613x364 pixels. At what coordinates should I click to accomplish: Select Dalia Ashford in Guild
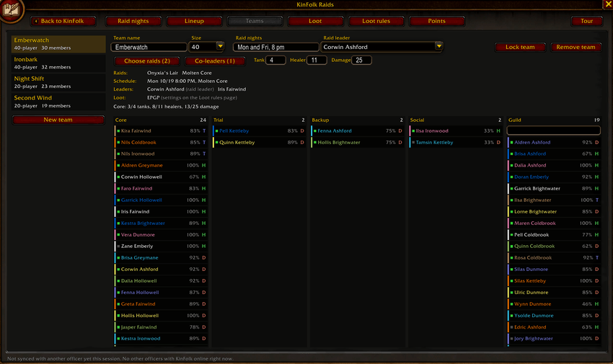click(554, 166)
